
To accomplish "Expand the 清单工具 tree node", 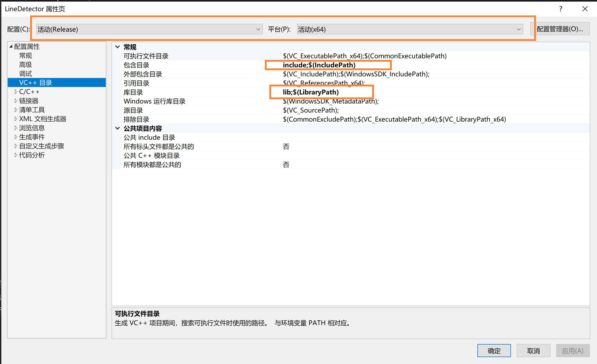I will click(x=16, y=110).
